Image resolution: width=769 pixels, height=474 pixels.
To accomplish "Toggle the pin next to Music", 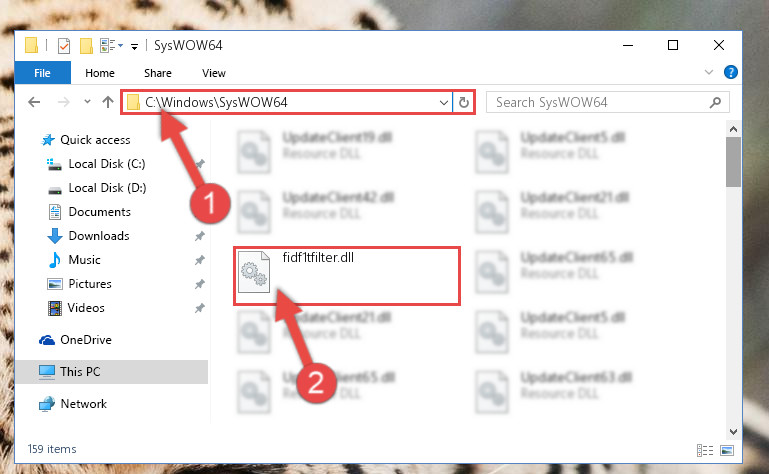I will click(200, 260).
